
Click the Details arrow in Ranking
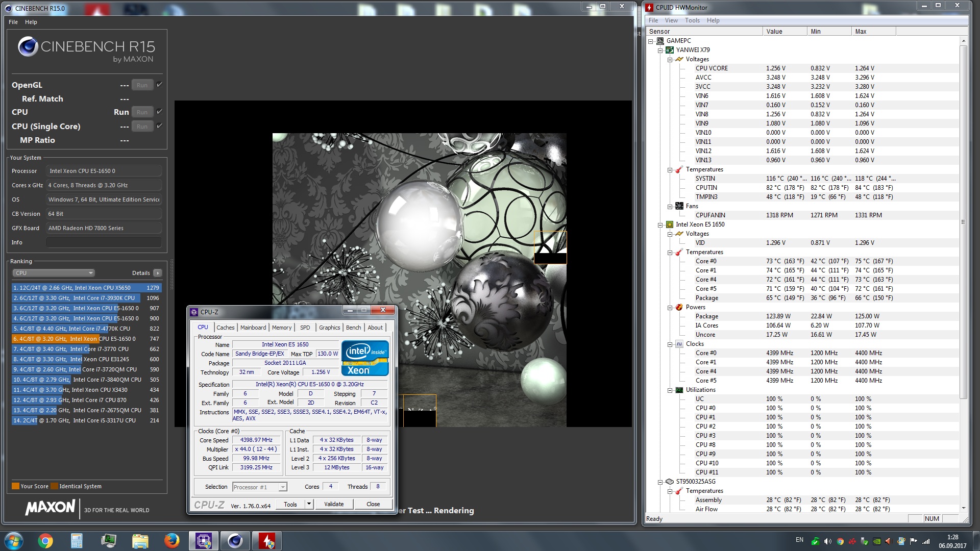point(158,273)
